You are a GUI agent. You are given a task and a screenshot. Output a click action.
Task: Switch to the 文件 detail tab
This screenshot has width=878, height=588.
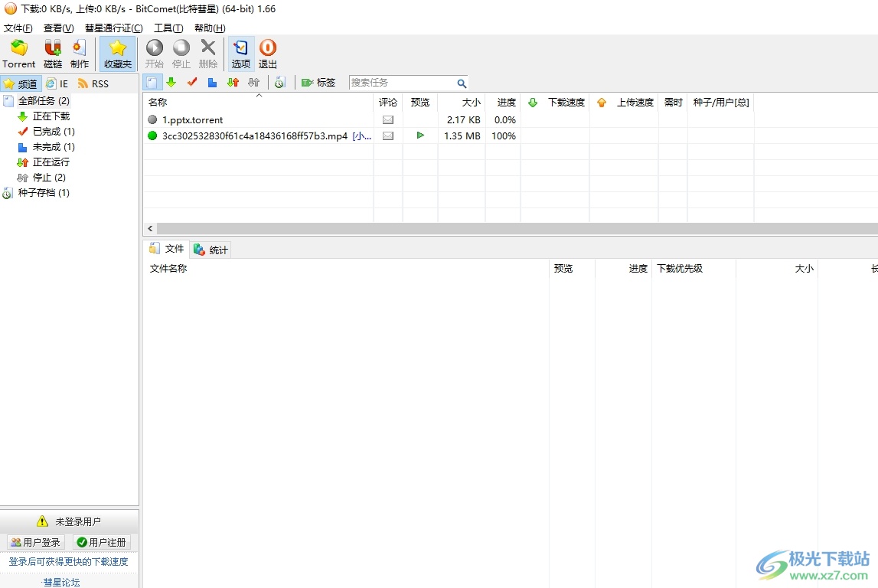(x=167, y=249)
